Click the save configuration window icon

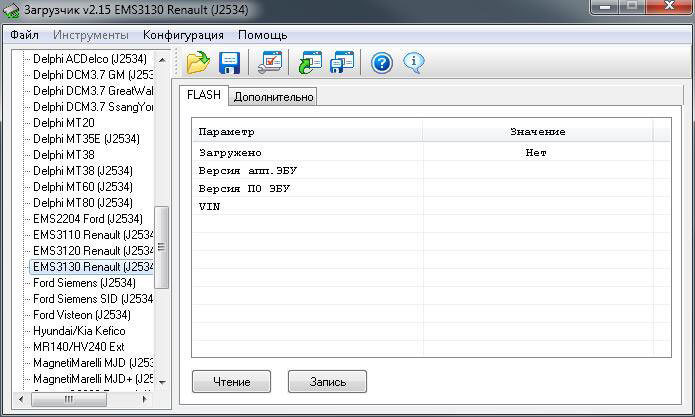pyautogui.click(x=342, y=63)
